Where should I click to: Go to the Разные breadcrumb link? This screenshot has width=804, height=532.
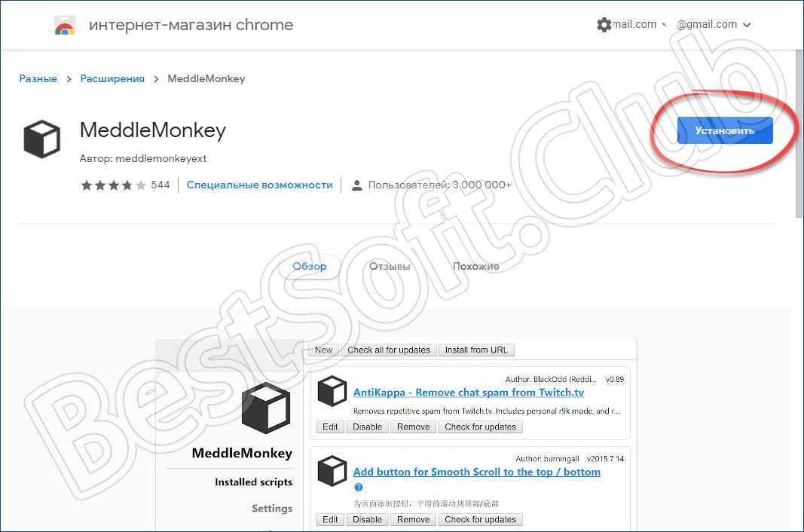[x=38, y=78]
